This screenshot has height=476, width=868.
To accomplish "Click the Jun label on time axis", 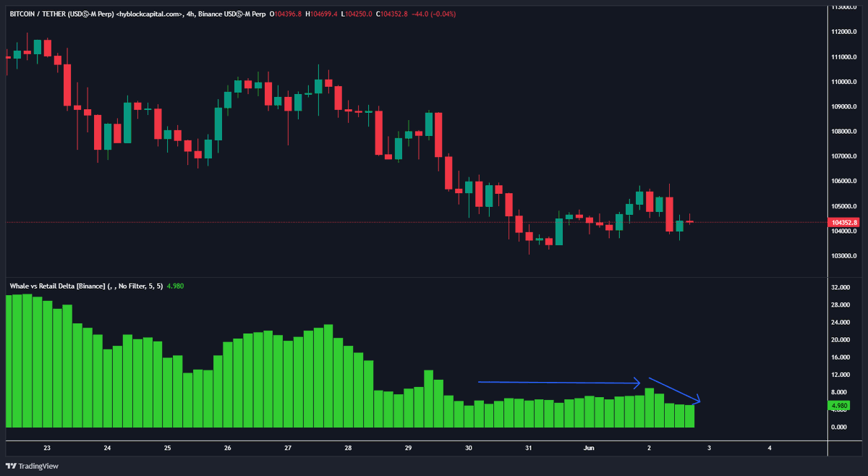I will (x=587, y=449).
